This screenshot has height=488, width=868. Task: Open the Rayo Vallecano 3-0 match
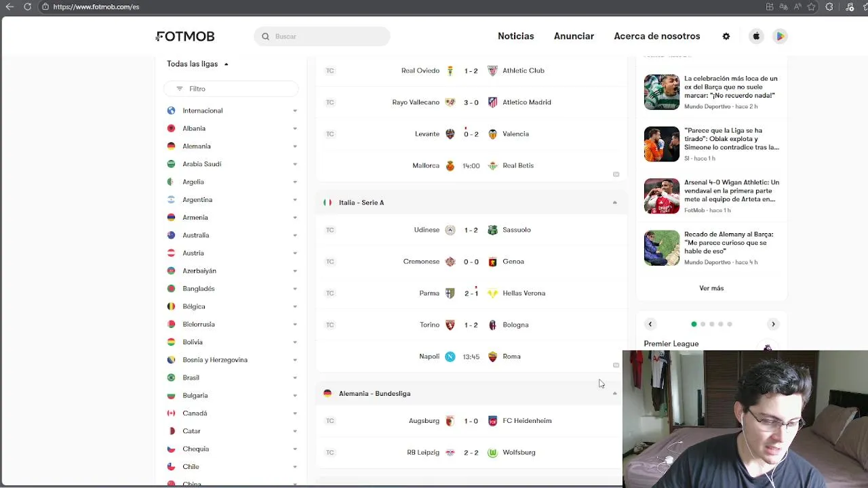pos(471,102)
